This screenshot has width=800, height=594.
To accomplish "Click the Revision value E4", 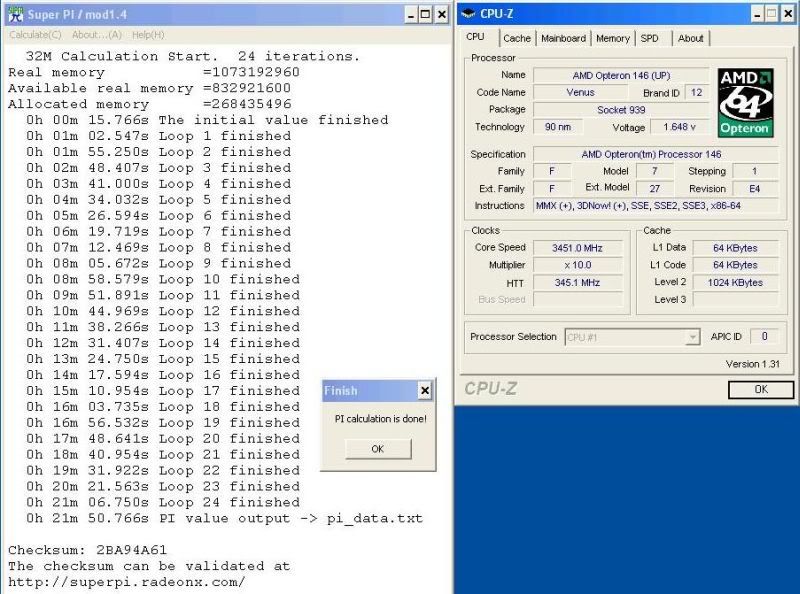I will click(755, 189).
